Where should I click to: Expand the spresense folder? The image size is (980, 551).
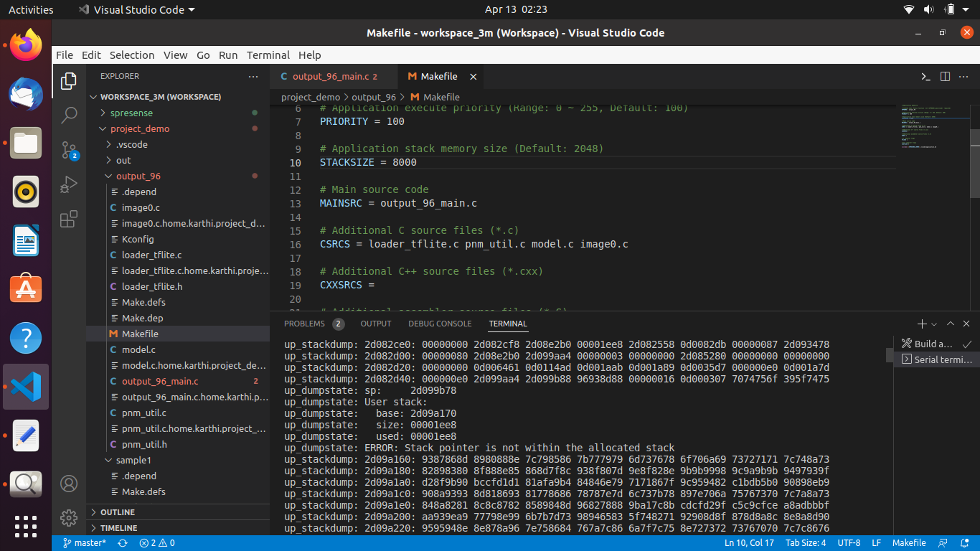[x=131, y=113]
